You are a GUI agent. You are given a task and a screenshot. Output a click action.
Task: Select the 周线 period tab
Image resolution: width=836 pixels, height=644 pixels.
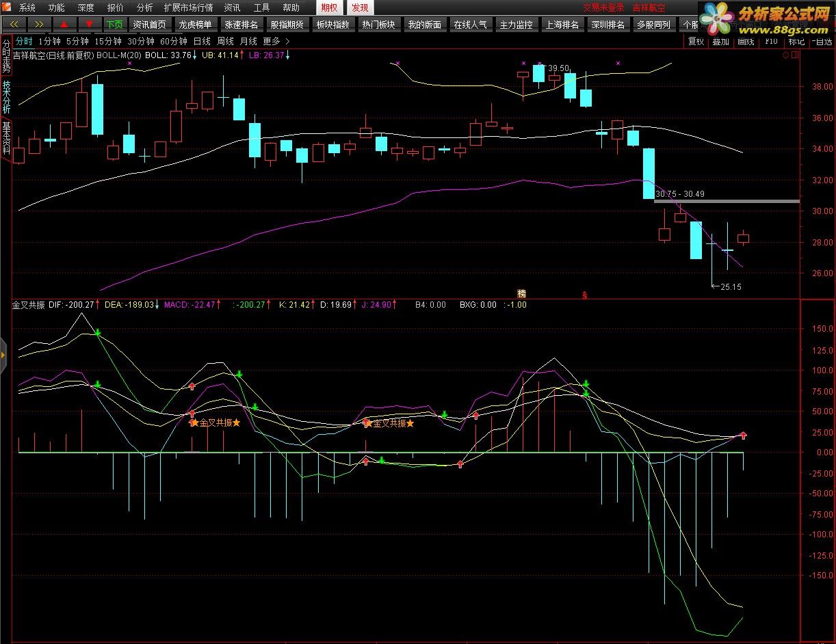point(225,41)
